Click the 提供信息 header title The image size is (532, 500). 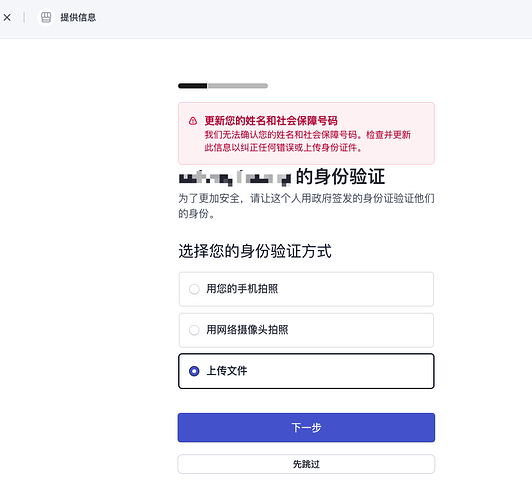[x=78, y=17]
